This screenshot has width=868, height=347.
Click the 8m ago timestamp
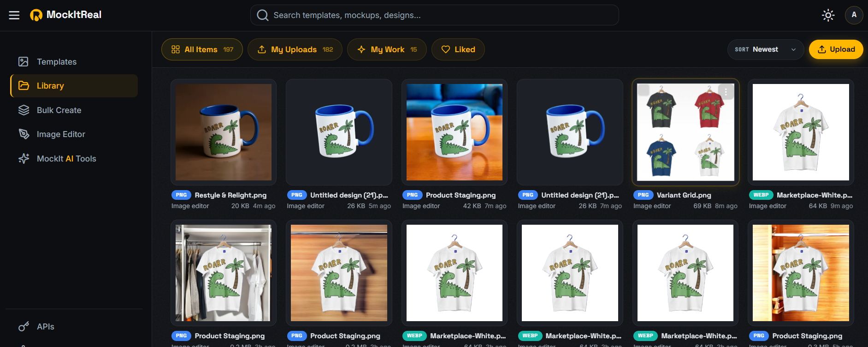(x=726, y=206)
